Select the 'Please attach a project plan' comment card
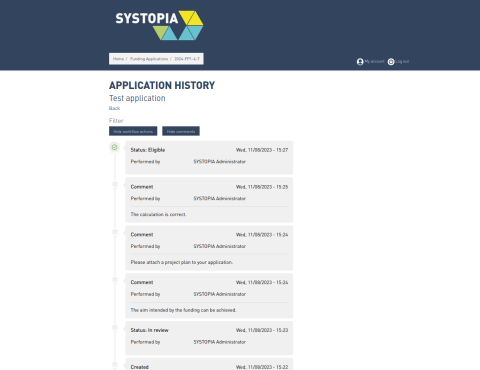 [209, 248]
